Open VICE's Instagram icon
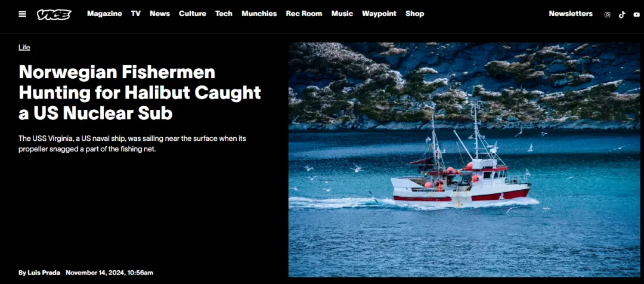Image resolution: width=644 pixels, height=284 pixels. pyautogui.click(x=607, y=15)
